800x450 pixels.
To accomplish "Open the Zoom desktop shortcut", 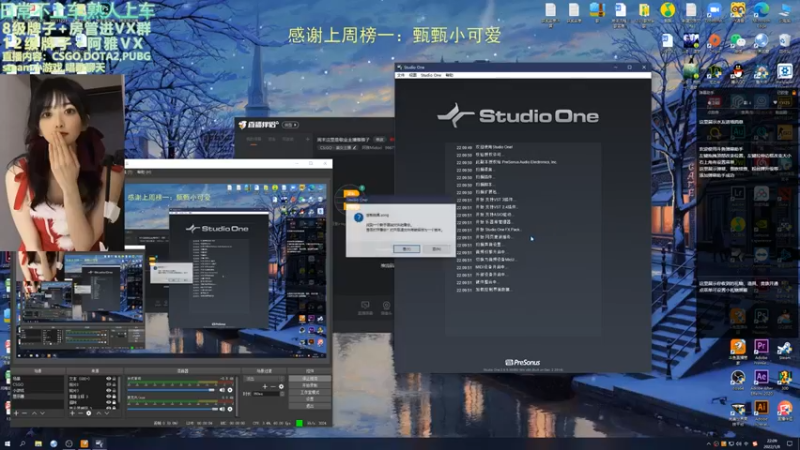I will click(x=714, y=10).
